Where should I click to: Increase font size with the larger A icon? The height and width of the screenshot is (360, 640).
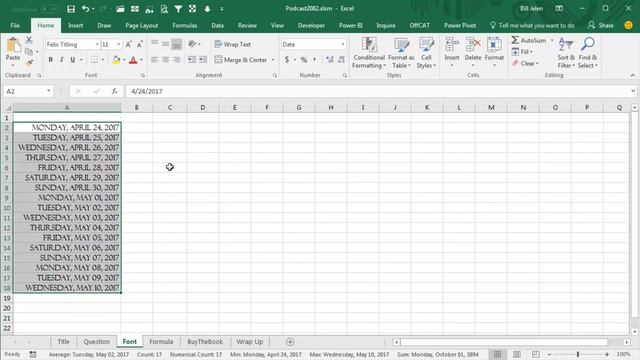[129, 44]
